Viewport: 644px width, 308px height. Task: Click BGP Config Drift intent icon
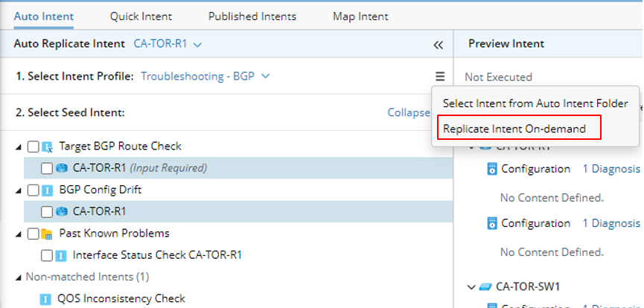tap(47, 190)
